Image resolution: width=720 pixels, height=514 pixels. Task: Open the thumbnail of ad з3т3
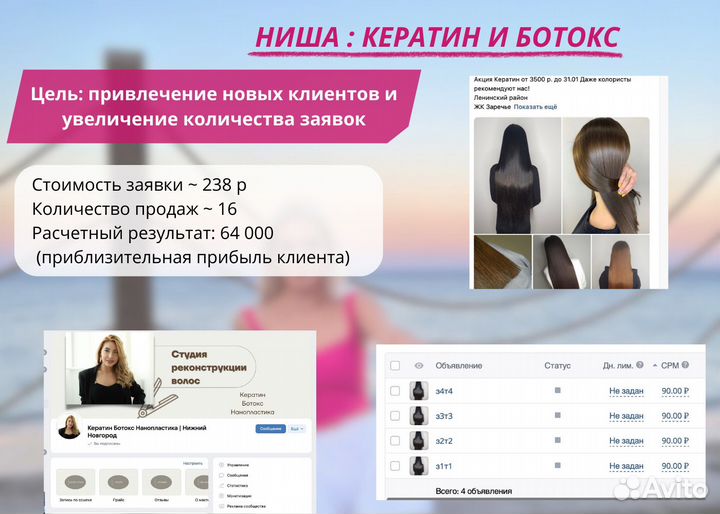(419, 416)
